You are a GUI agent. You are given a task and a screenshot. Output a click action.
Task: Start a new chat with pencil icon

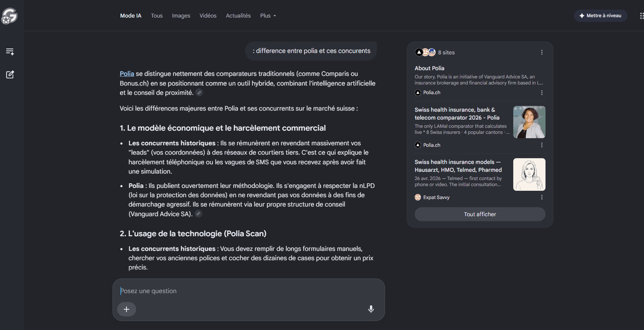tap(10, 74)
